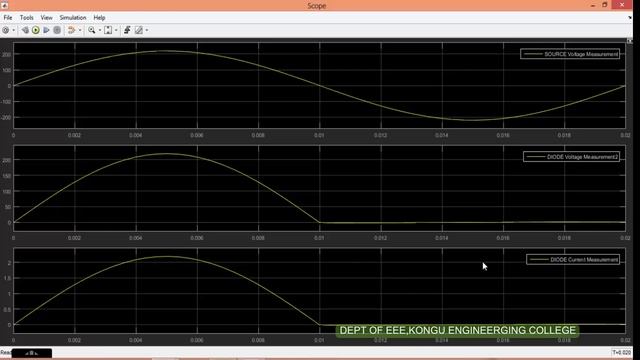Restore down the Scope window
640x360 pixels.
[605, 5]
